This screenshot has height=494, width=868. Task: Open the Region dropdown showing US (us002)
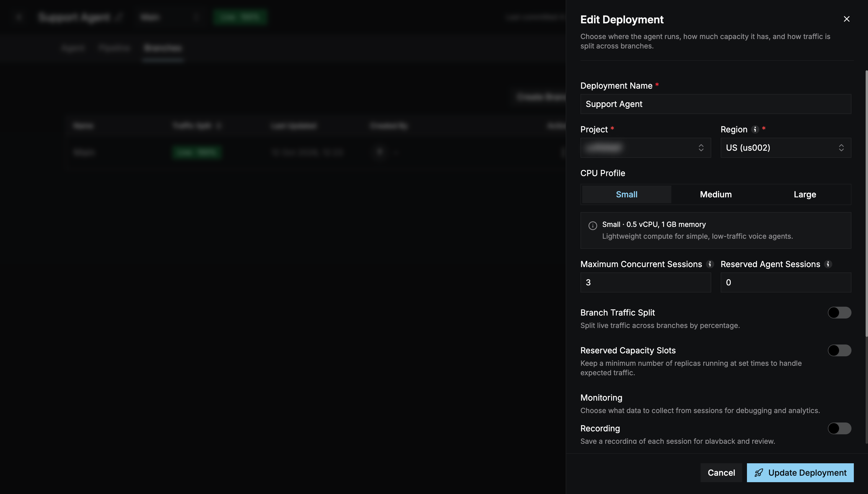786,148
